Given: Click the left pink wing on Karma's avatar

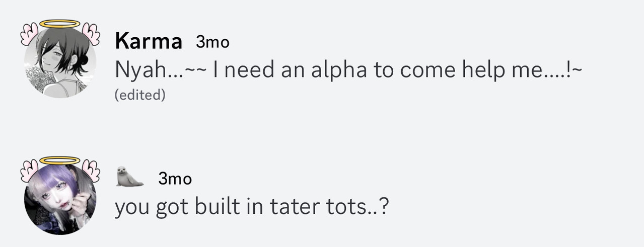Looking at the screenshot, I should point(30,34).
